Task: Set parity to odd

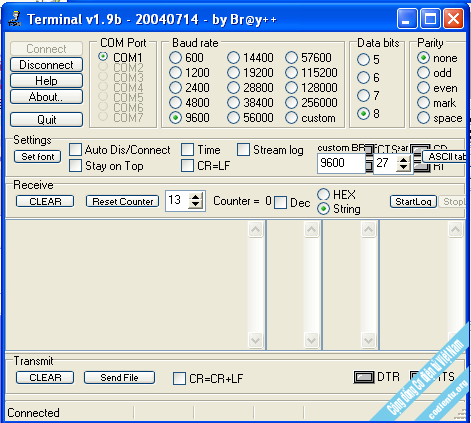Action: (423, 73)
